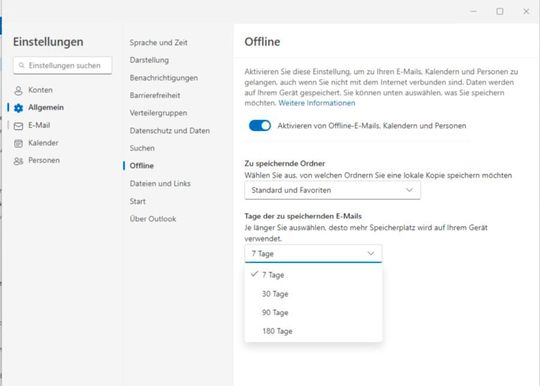
Task: Click the E-Mail envelope icon
Action: tap(18, 126)
